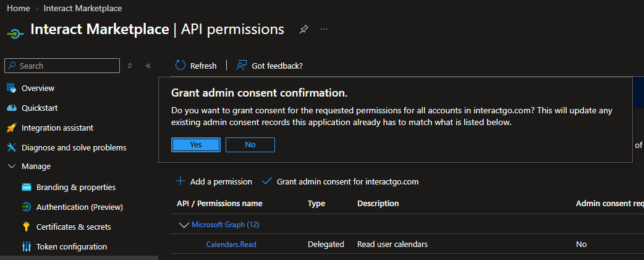This screenshot has width=644, height=260.
Task: Open Quickstart in the sidebar
Action: coord(40,108)
